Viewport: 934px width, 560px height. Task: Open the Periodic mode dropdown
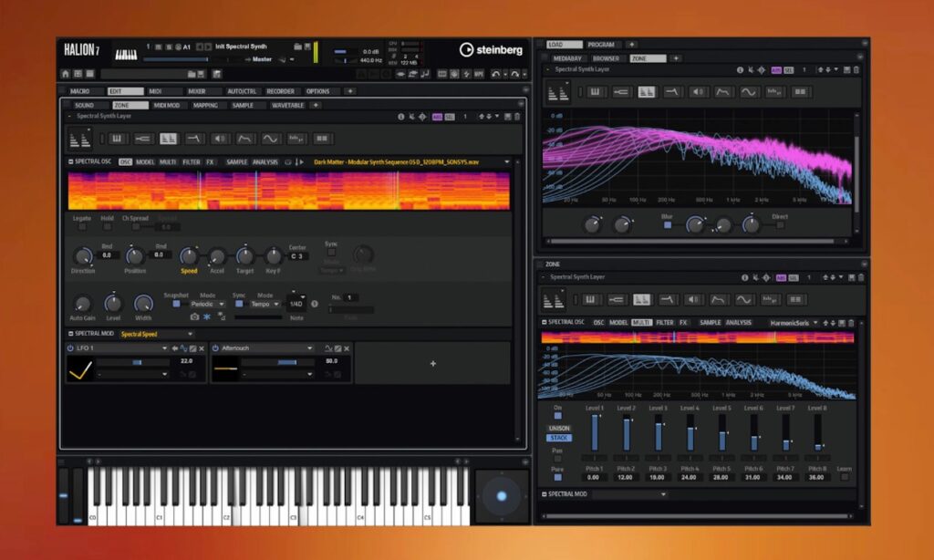point(207,304)
